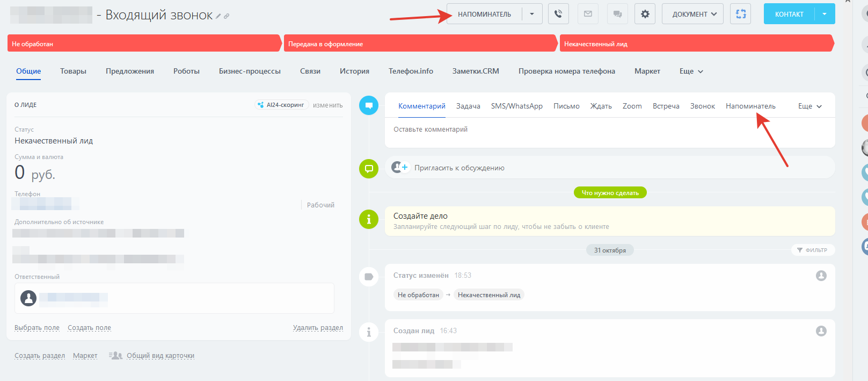868x381 pixels.
Task: Open the Предложения tab
Action: pyautogui.click(x=130, y=71)
